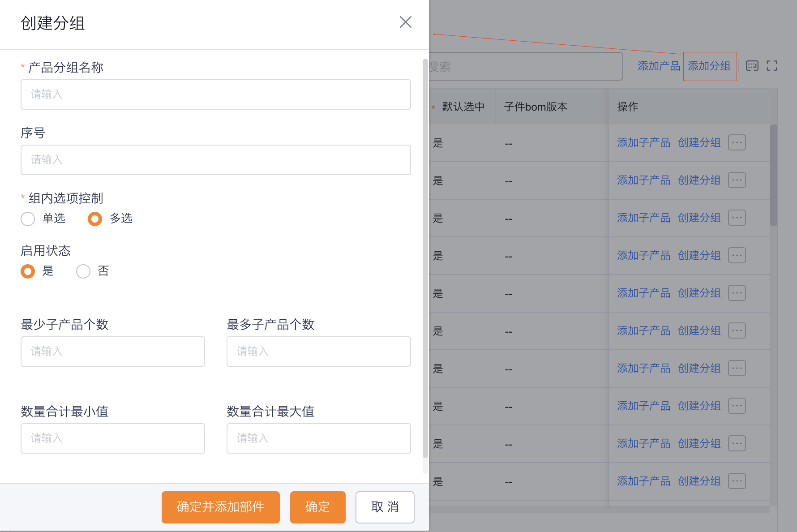The width and height of the screenshot is (797, 532).
Task: Click the background table vertical scrollbar
Action: (x=774, y=175)
